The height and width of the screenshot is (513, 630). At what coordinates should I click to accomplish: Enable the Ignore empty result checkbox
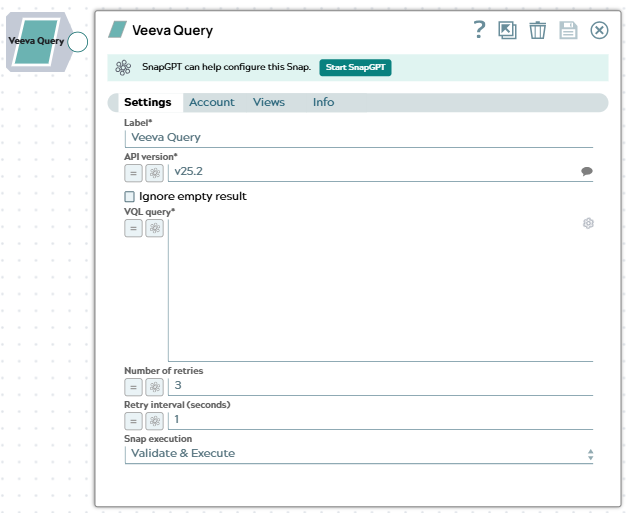[129, 196]
